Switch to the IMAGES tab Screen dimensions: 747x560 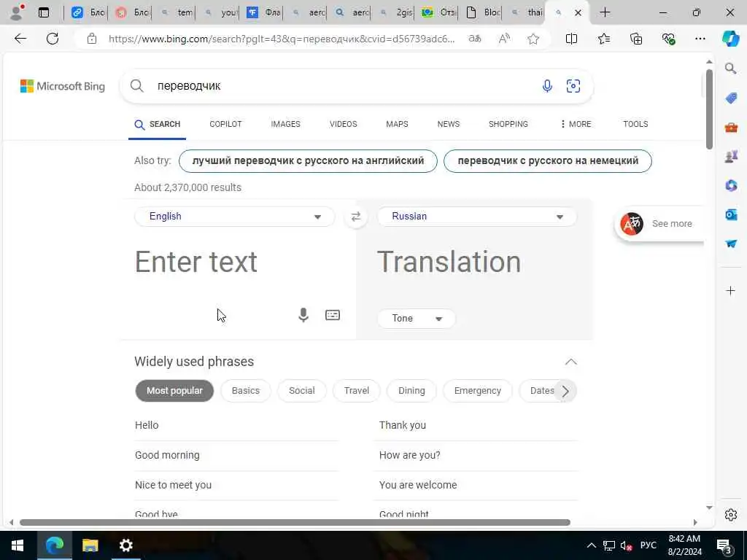[x=285, y=124]
